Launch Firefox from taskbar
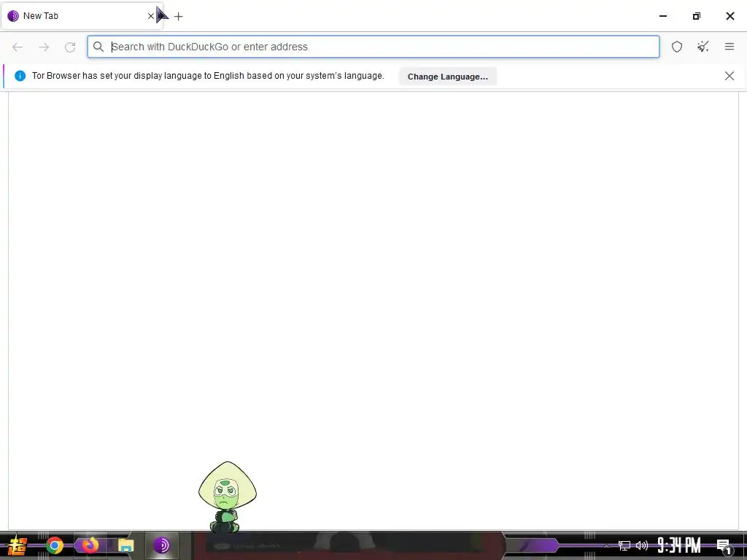 [x=90, y=545]
